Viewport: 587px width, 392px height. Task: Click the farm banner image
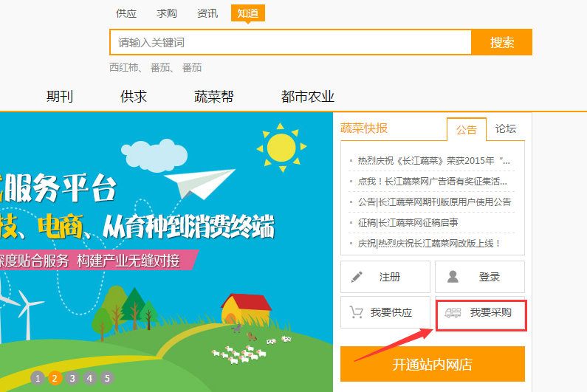pos(166,252)
